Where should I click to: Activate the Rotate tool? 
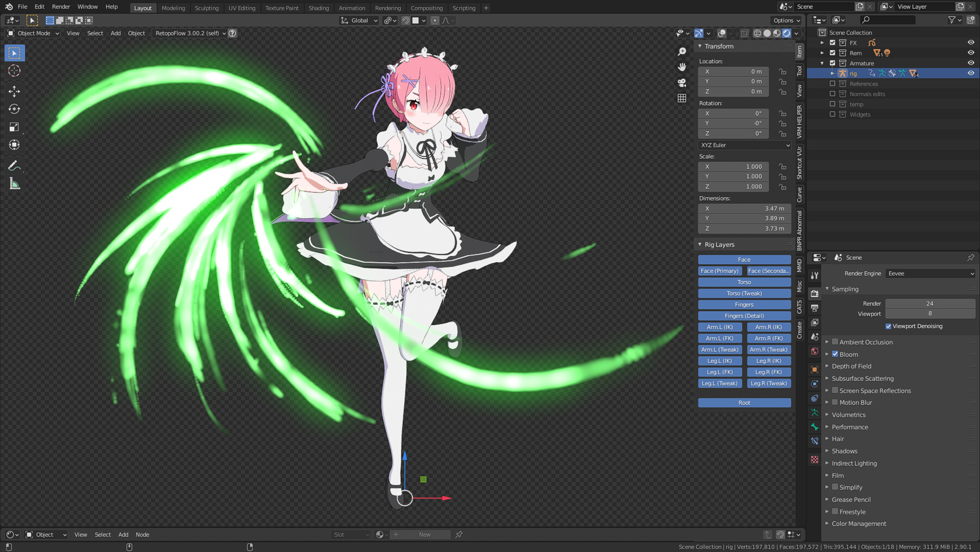coord(14,109)
